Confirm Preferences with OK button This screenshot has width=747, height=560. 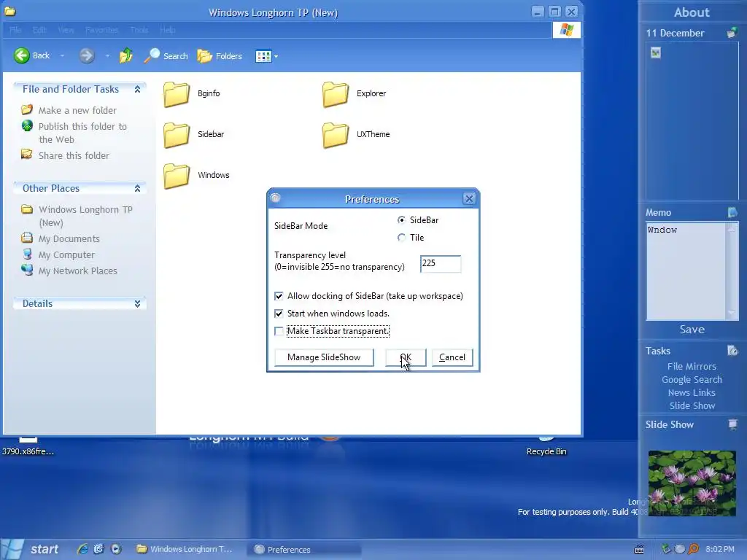pyautogui.click(x=406, y=357)
